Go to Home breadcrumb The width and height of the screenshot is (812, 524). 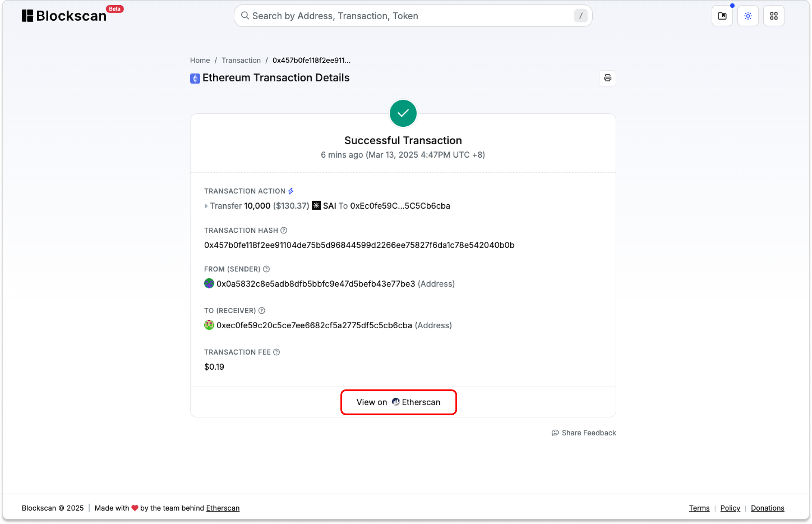(200, 60)
